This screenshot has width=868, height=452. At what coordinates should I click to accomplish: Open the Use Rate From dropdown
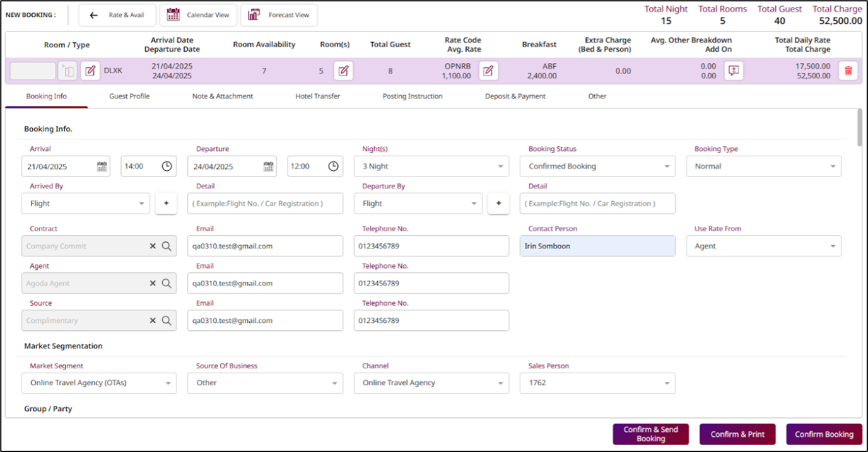(x=833, y=246)
